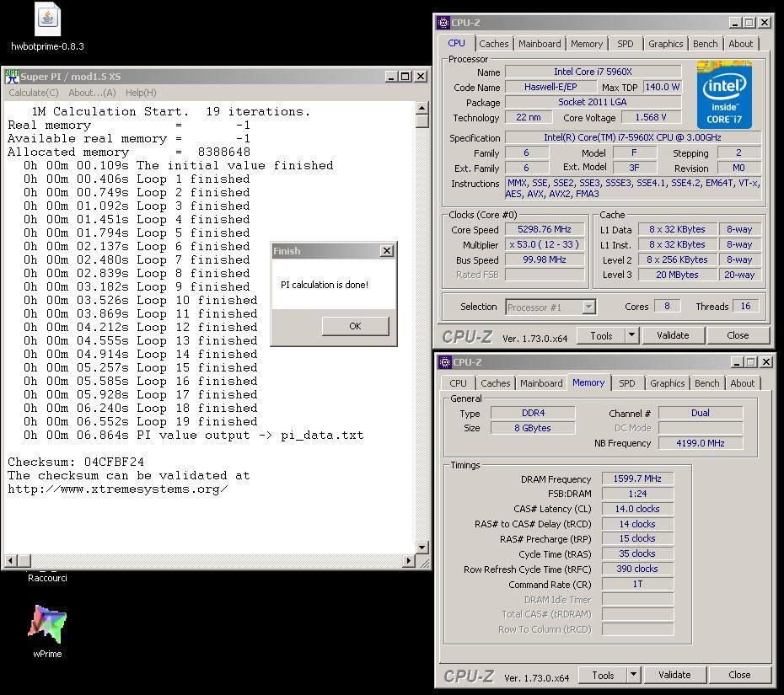
Task: Click the Threads 16 value field
Action: [x=745, y=306]
